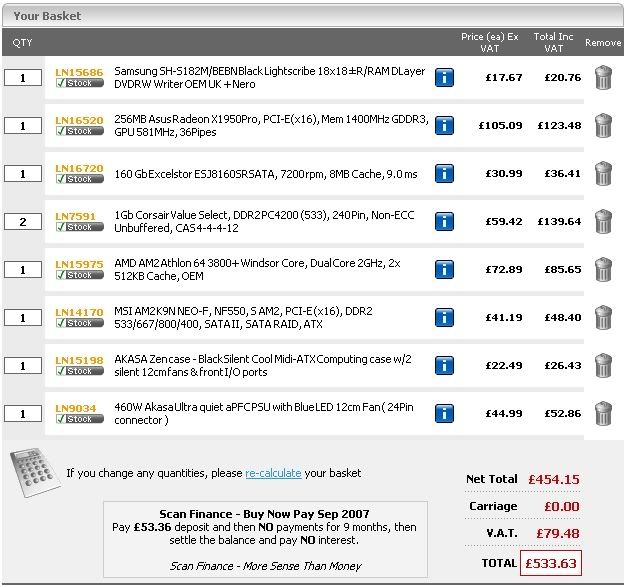Open info for Samsung DVDRW writer
The width and height of the screenshot is (626, 585).
445,78
